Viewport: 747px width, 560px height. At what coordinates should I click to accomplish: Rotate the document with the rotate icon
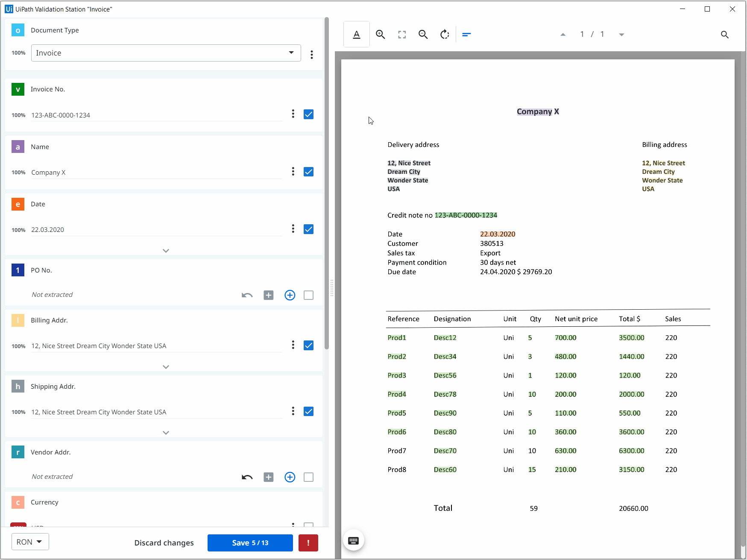tap(445, 35)
